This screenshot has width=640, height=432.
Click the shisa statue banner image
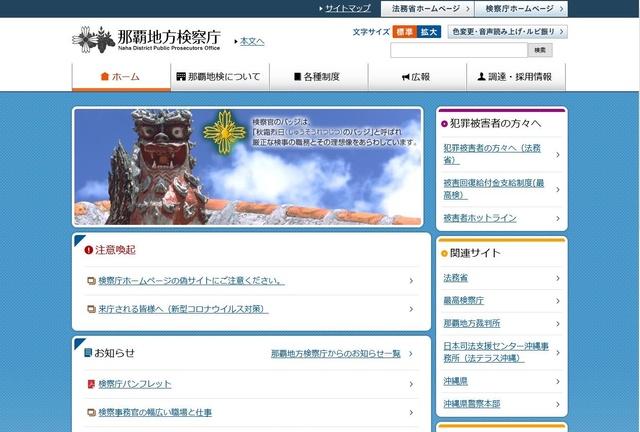coord(248,167)
